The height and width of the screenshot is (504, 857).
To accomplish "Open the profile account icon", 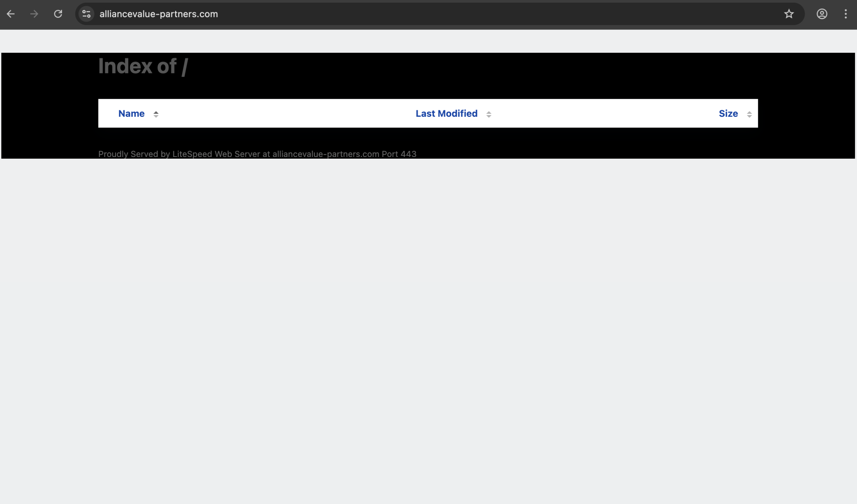I will (x=822, y=14).
